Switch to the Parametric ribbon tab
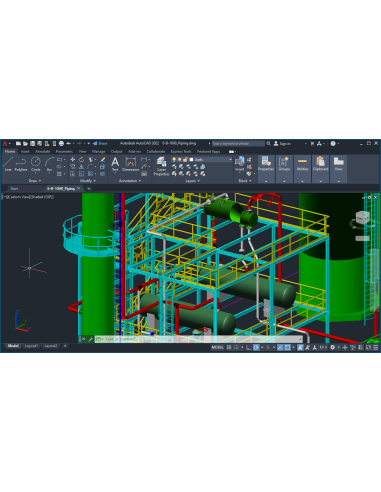This screenshot has width=381, height=492. point(64,152)
